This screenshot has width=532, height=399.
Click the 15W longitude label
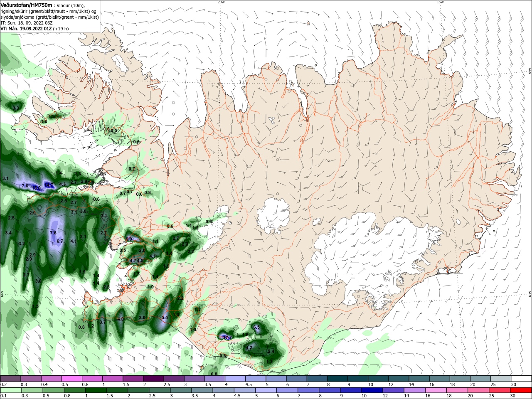[x=441, y=2]
